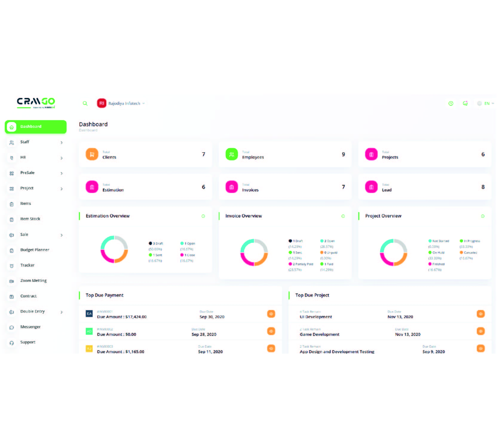
Task: Toggle the 2 Partialy Paid legend dot
Action: click(290, 264)
